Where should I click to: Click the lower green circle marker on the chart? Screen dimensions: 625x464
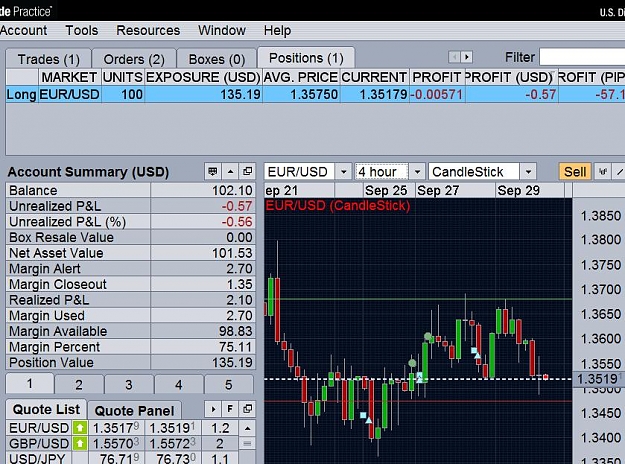pyautogui.click(x=413, y=363)
